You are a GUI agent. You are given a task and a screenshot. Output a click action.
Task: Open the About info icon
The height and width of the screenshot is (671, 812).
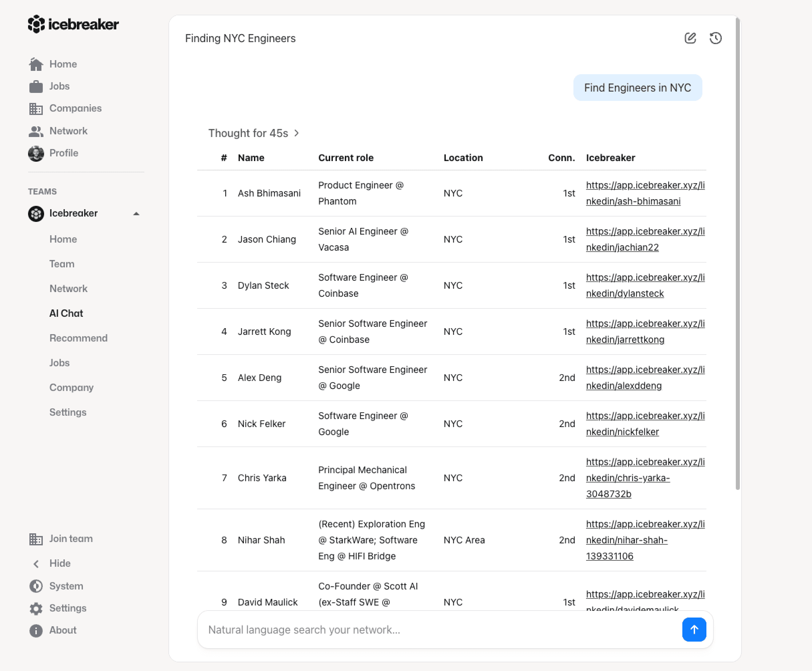click(36, 631)
